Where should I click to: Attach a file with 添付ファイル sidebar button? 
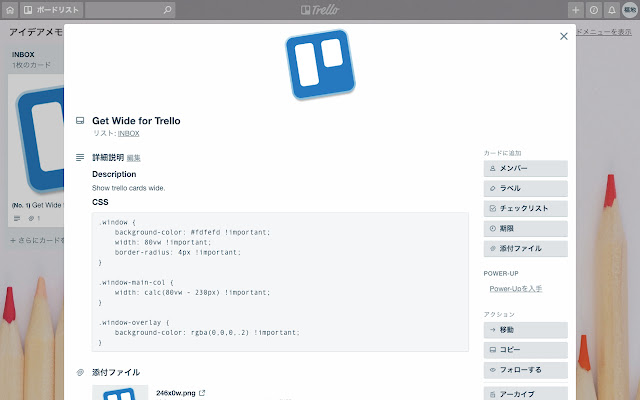pos(526,249)
